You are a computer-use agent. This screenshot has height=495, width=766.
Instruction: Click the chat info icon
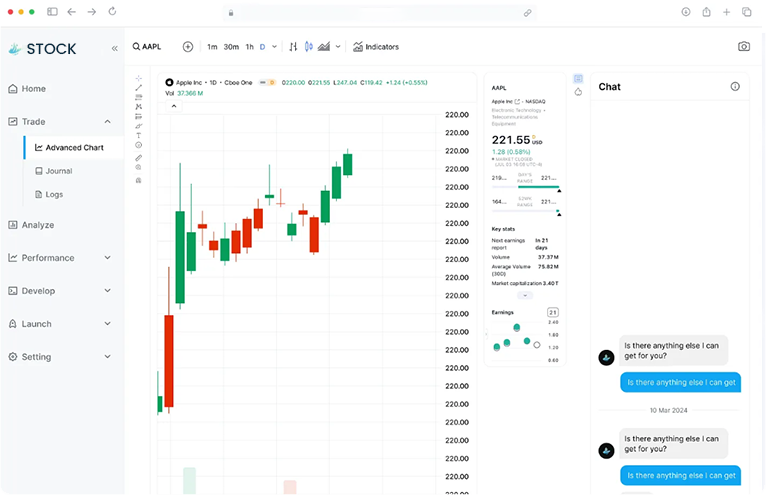tap(735, 86)
